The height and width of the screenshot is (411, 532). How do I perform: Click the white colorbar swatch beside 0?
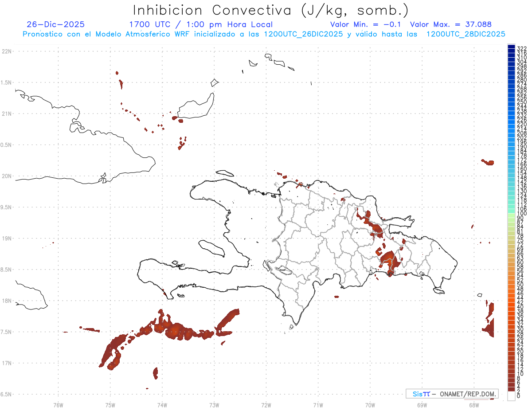[x=511, y=396]
